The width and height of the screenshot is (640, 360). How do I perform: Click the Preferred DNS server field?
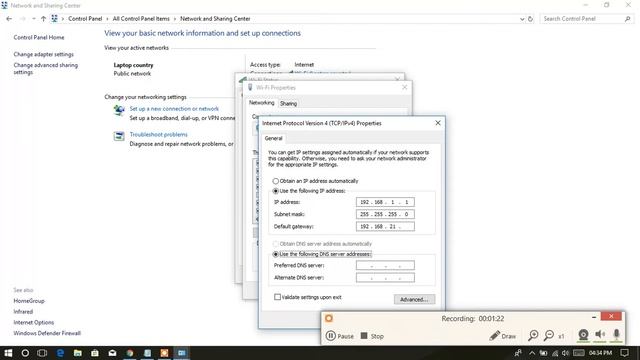tap(385, 265)
